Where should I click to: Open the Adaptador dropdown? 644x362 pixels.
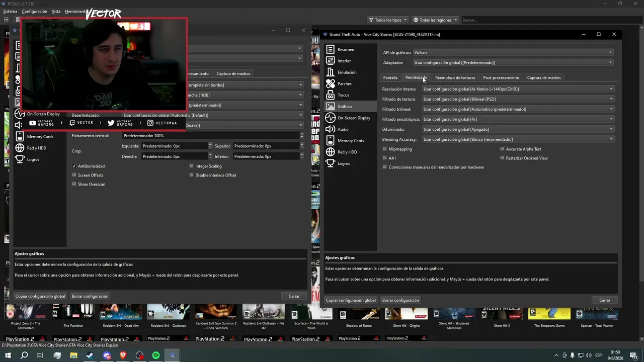[513, 62]
